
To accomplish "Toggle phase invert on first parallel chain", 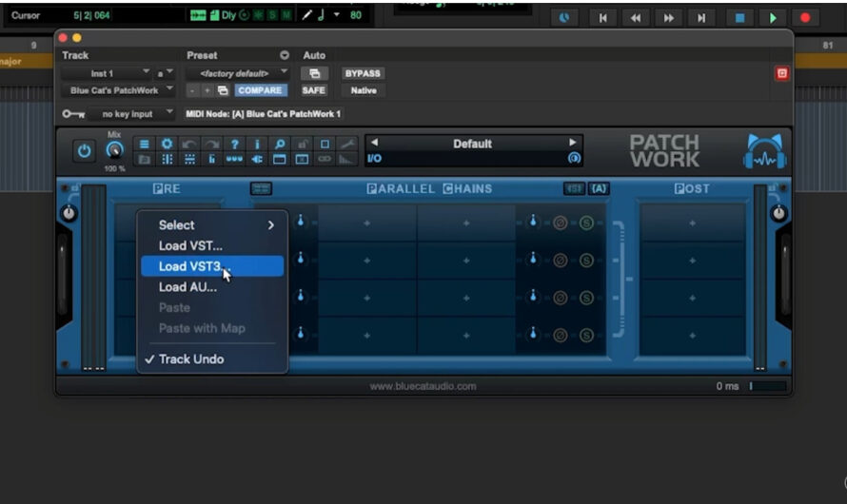I will (x=561, y=223).
